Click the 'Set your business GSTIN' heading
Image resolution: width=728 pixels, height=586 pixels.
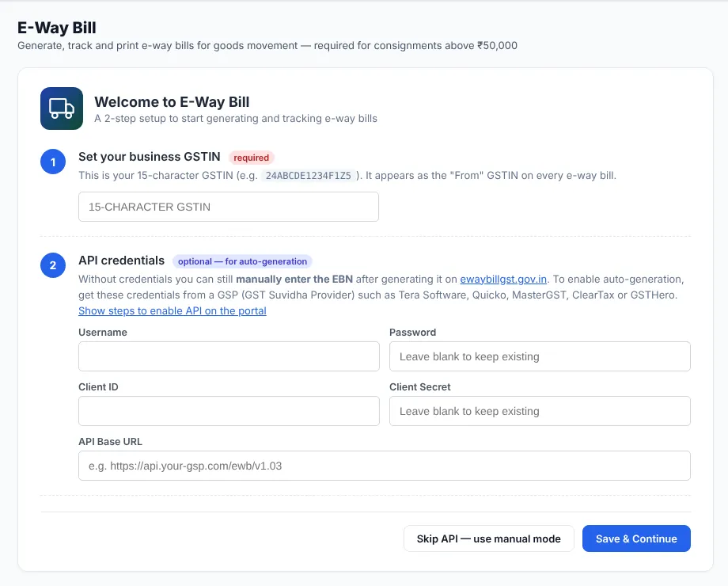click(150, 157)
